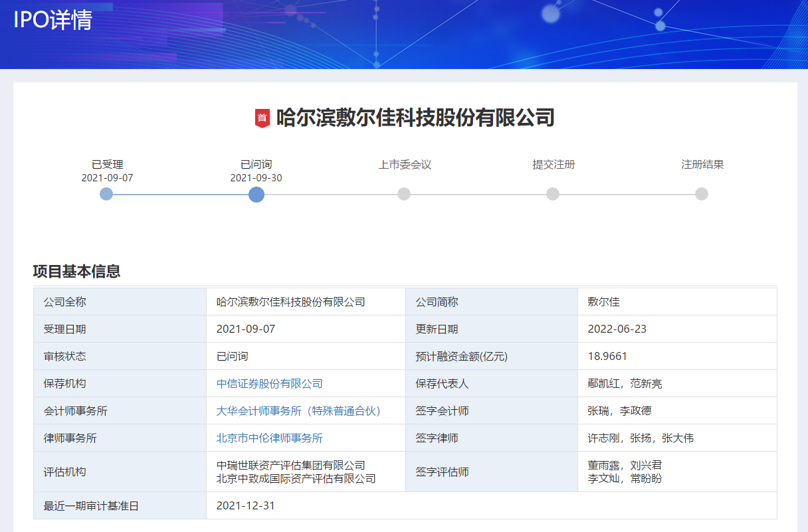Click the 受理日期 value 2021-09-07 in table
The height and width of the screenshot is (532, 808).
[x=246, y=329]
